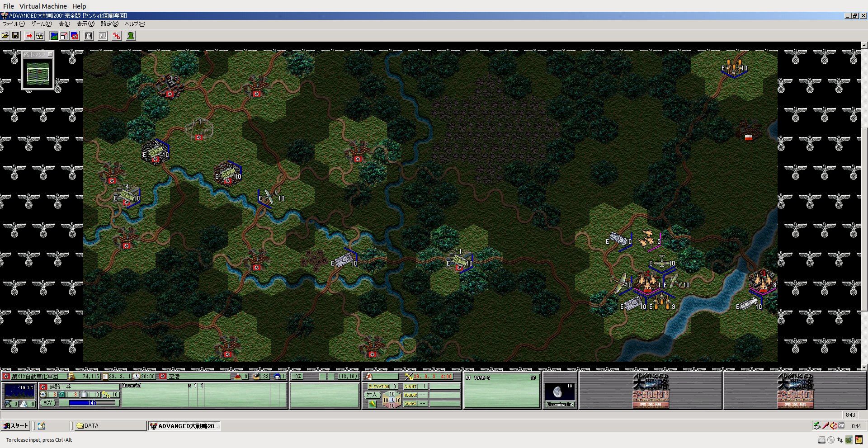Open the ファイル(F) menu
868x448 pixels.
[14, 24]
